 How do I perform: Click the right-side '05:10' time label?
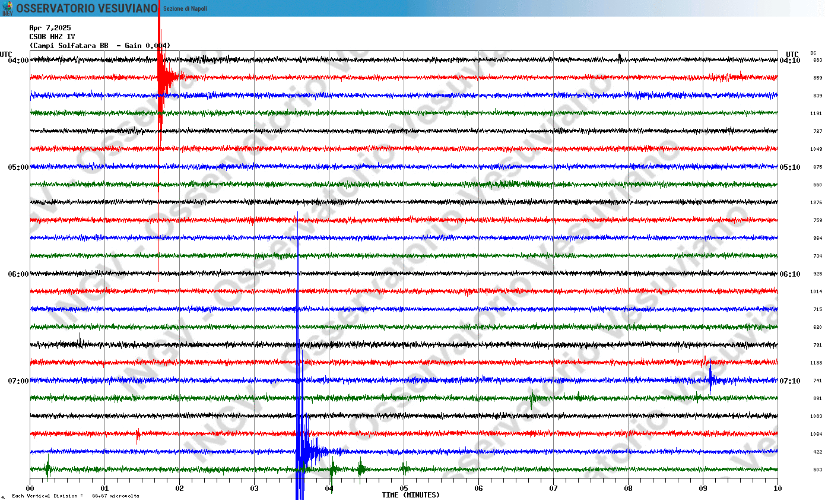(790, 167)
